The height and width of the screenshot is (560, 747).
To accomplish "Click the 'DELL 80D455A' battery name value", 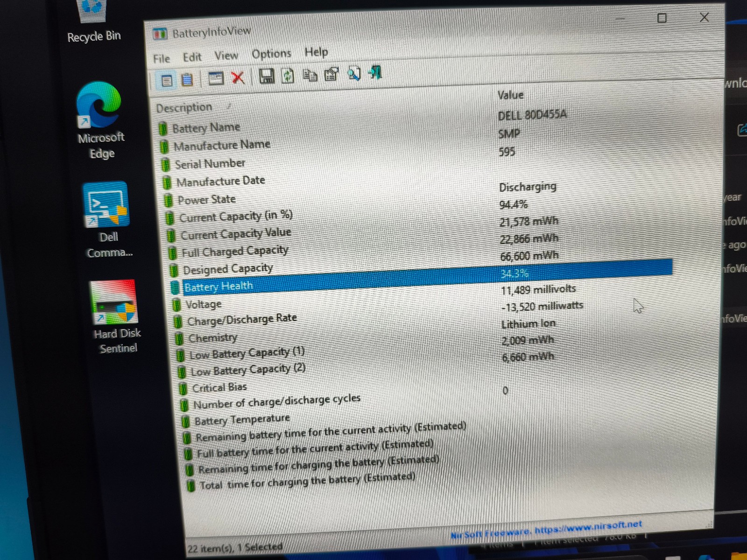I will (x=532, y=115).
